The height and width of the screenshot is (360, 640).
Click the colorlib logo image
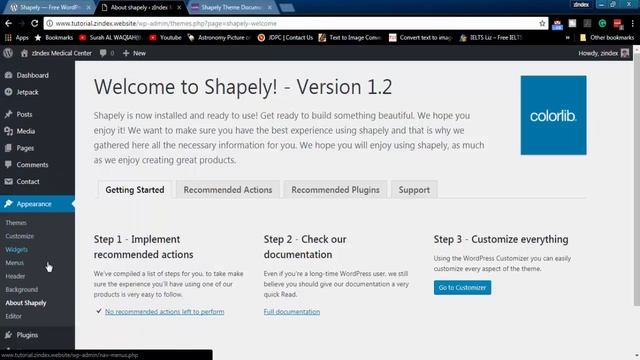553,115
